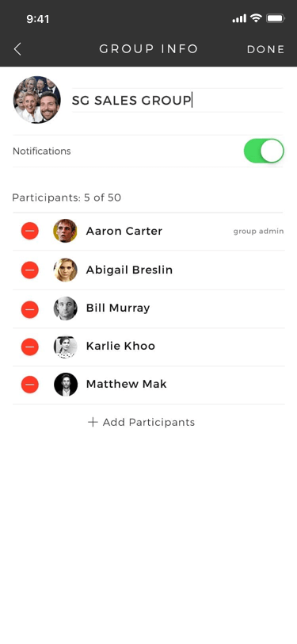Select the Karlie Khoo participant name
The image size is (297, 644).
pyautogui.click(x=120, y=346)
